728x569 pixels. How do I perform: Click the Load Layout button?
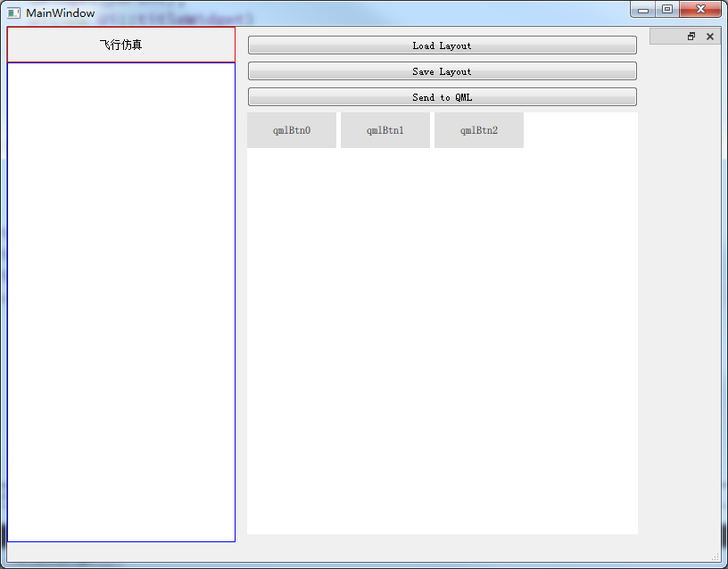(442, 45)
